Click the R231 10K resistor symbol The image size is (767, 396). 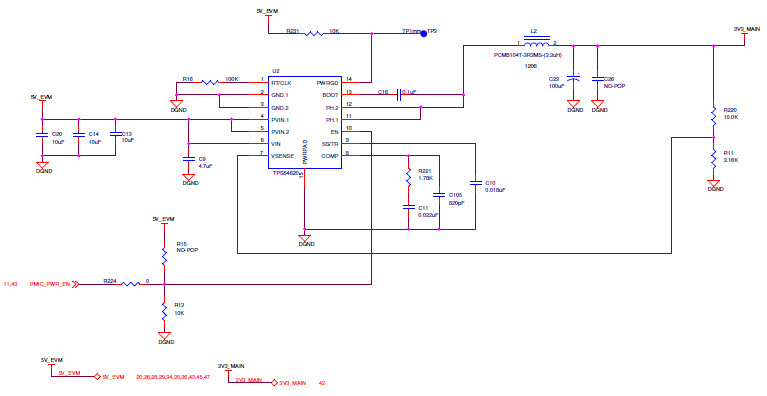tap(314, 34)
